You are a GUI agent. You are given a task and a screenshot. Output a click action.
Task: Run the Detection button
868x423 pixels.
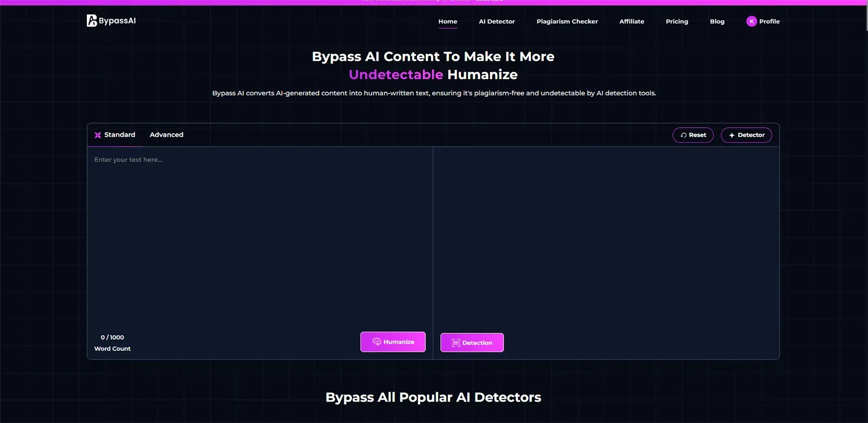pos(472,342)
